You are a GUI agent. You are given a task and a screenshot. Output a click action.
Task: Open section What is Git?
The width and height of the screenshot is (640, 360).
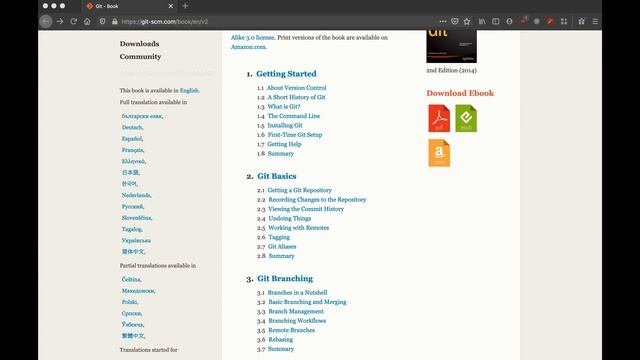(x=284, y=107)
